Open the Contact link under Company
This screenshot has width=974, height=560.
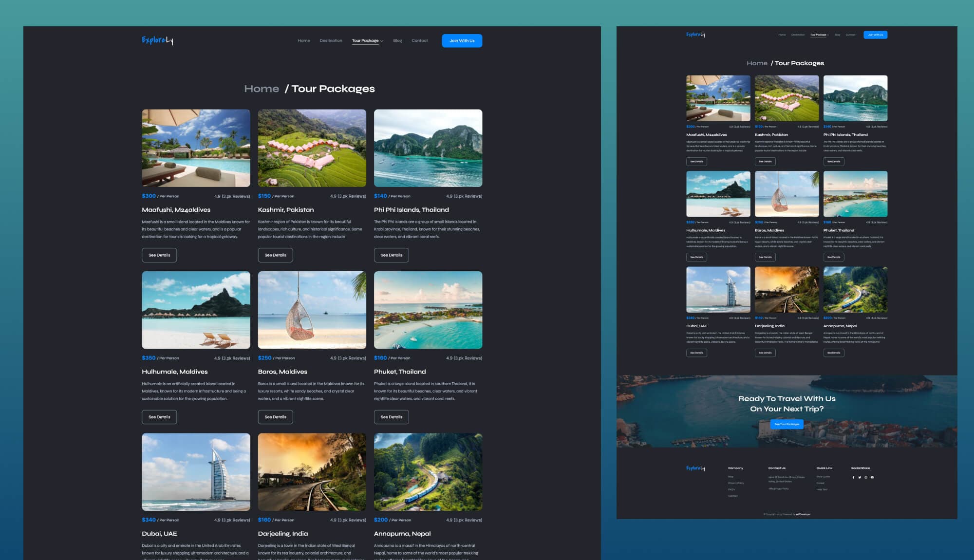733,496
